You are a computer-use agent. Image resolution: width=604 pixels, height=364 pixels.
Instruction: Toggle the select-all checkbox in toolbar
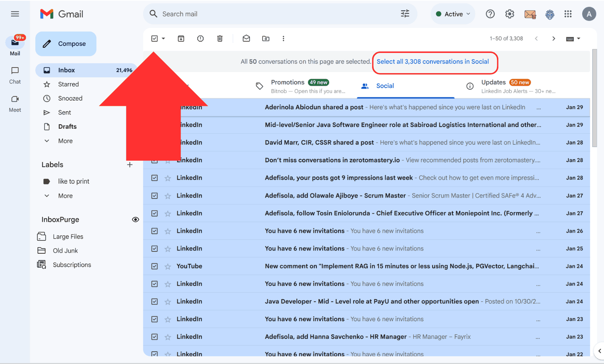point(155,39)
